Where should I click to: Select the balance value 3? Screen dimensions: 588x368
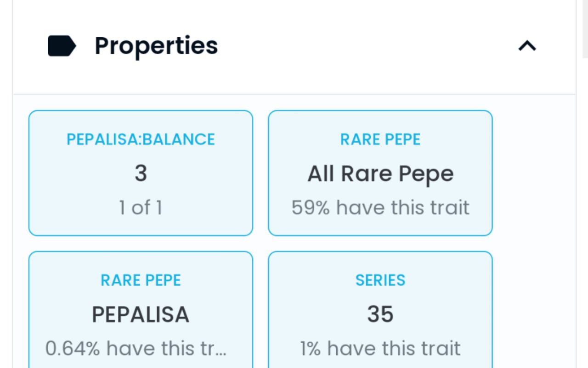pos(141,173)
